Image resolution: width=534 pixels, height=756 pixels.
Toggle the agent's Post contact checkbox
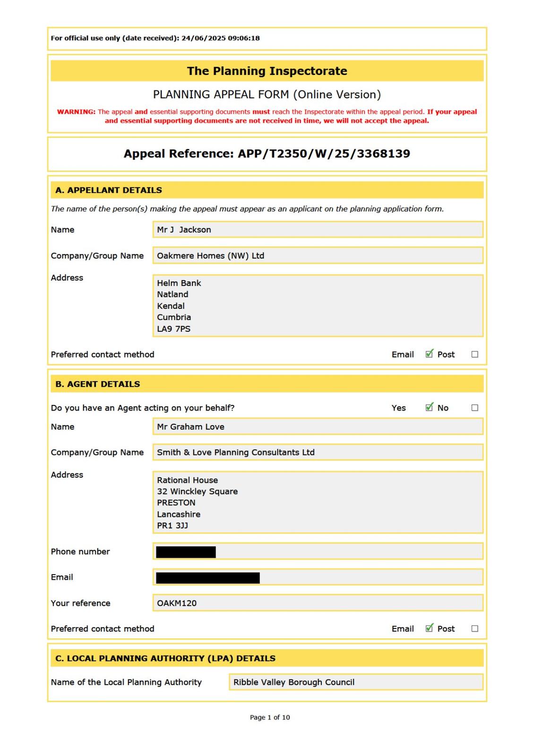tap(474, 628)
